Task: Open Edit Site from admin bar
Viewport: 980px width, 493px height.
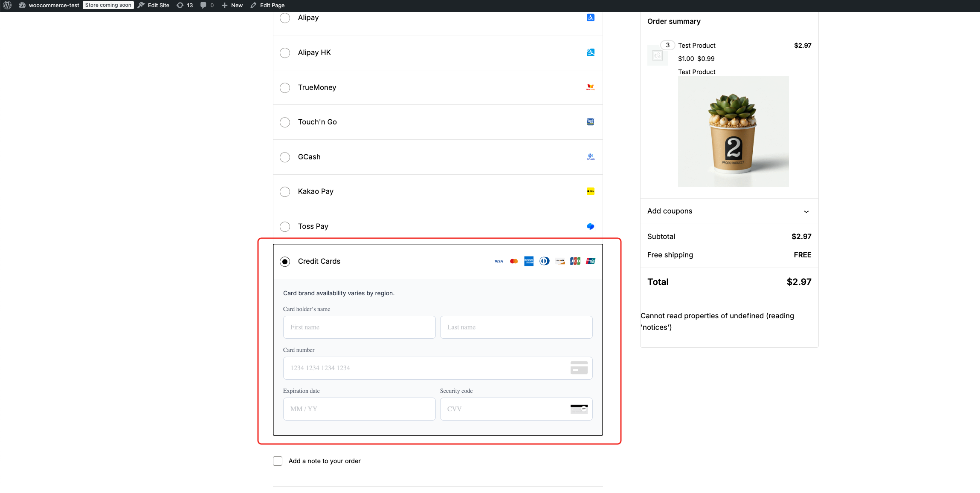Action: point(154,5)
